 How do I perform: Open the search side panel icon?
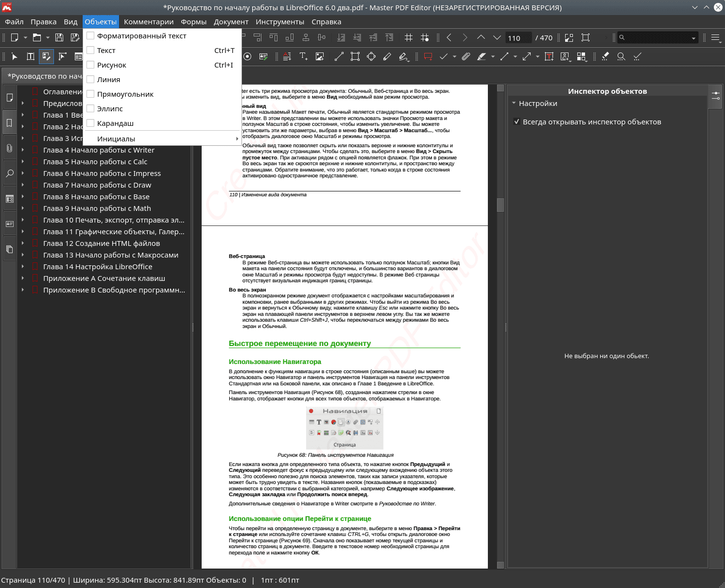coord(9,173)
